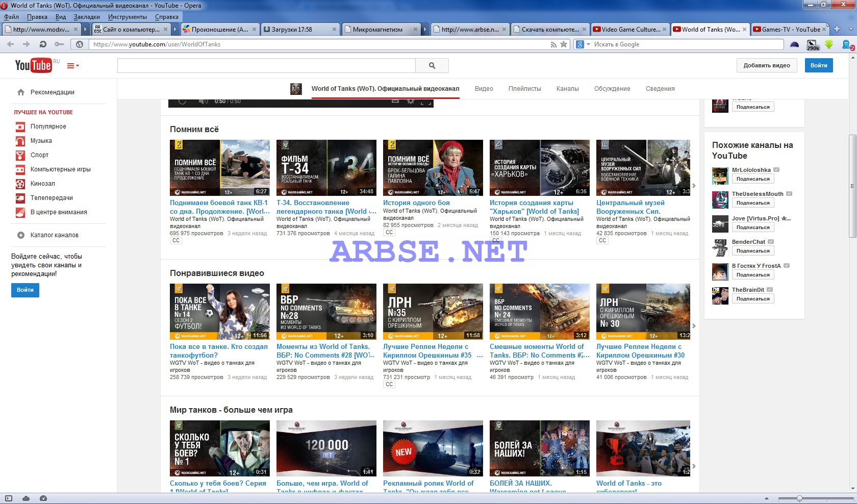Toggle CC badge under Поднимаем боевой танк video

[x=176, y=241]
